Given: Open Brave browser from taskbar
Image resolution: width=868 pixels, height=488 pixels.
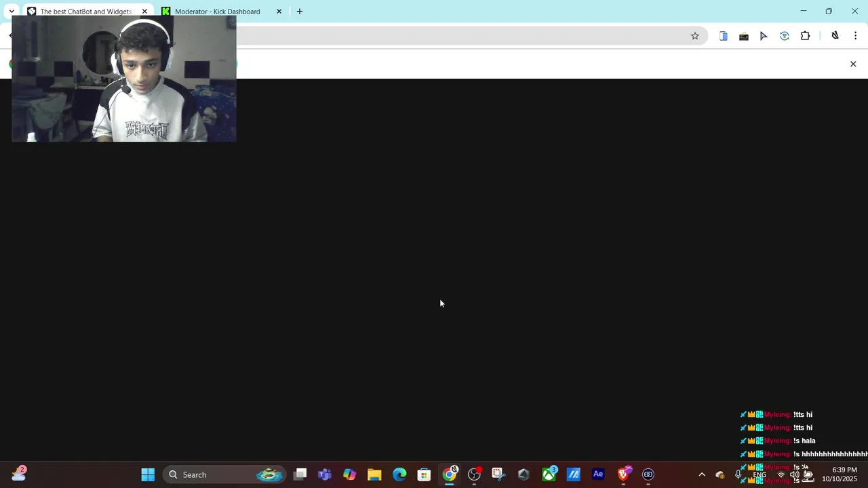Looking at the screenshot, I should pos(623,474).
